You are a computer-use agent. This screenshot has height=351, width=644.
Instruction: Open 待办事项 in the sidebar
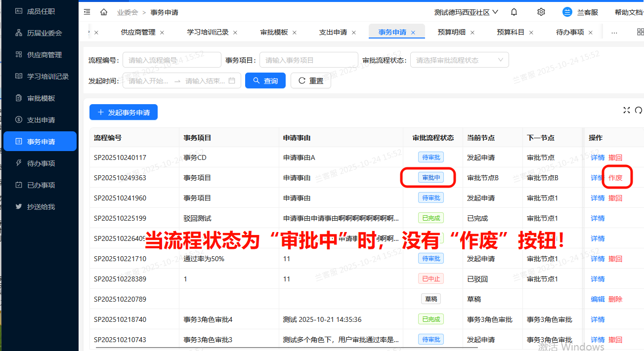point(41,163)
